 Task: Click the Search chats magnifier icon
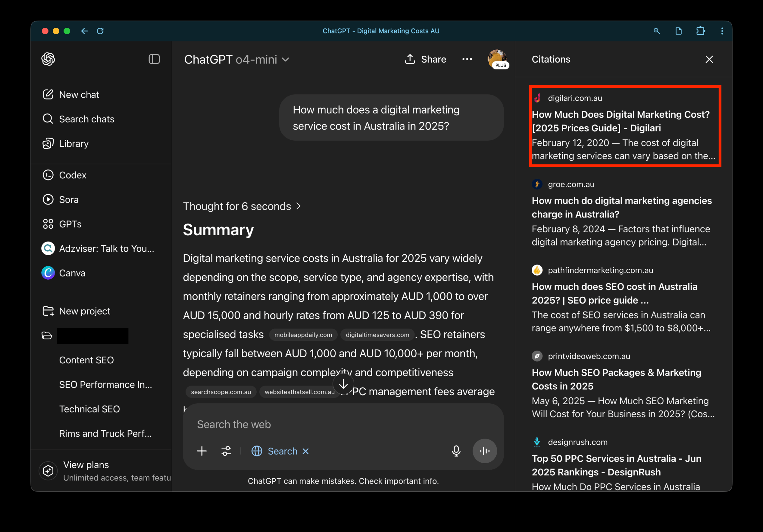coord(48,119)
